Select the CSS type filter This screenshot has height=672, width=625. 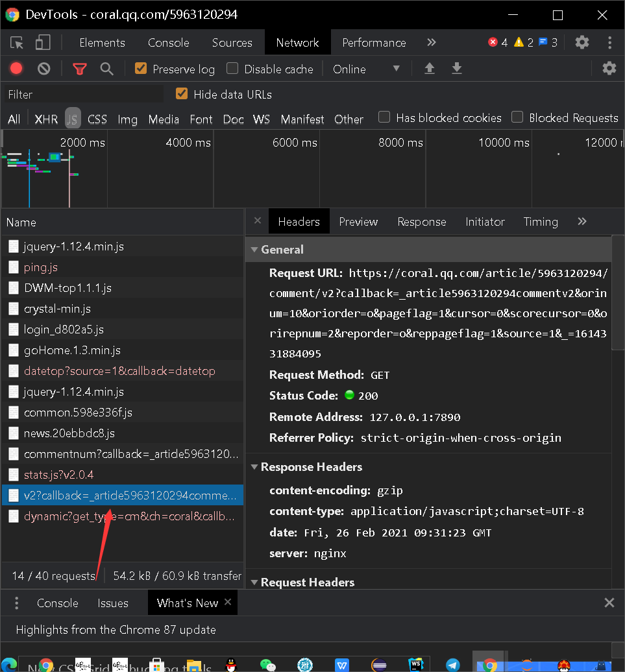pos(97,119)
